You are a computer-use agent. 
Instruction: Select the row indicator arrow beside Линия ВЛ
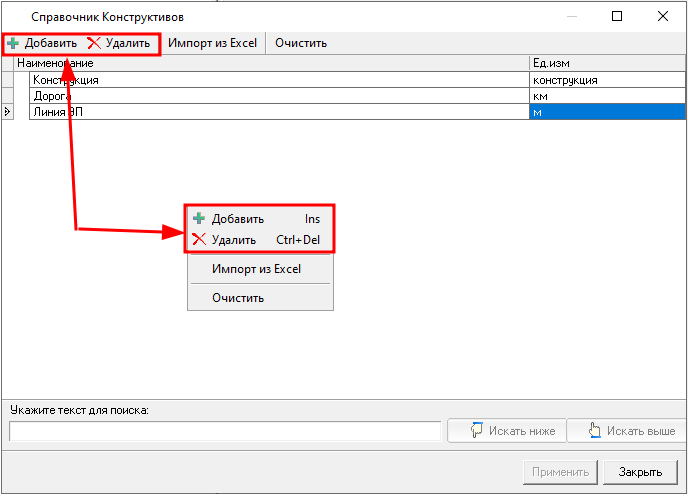tap(8, 112)
